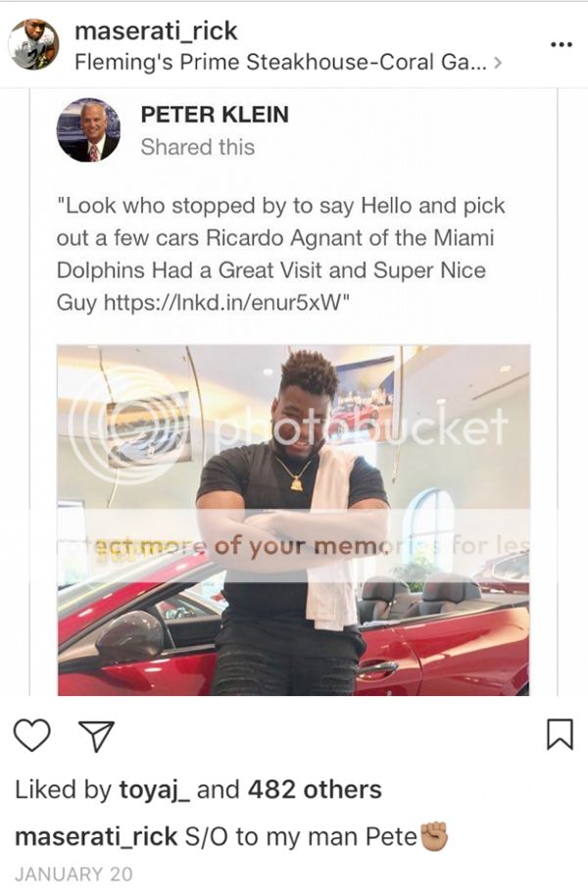Viewport: 588px width, 892px height.
Task: Tap the showroom photo with red car
Action: click(293, 520)
